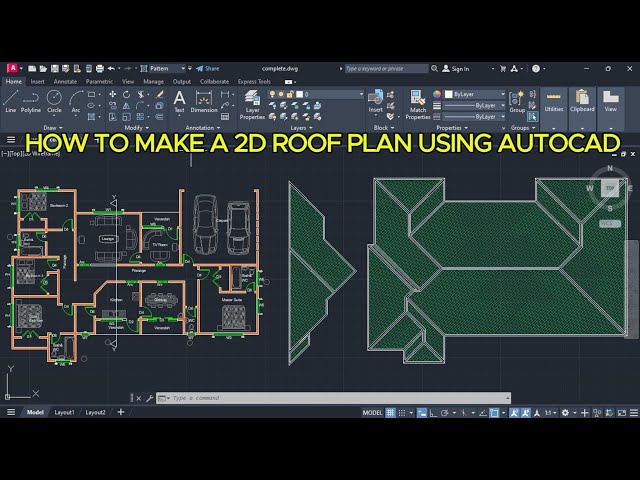Expand the Block panel

[x=384, y=128]
